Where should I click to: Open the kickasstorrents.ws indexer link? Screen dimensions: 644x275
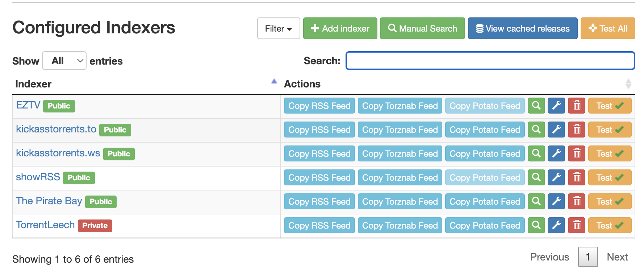(x=58, y=153)
